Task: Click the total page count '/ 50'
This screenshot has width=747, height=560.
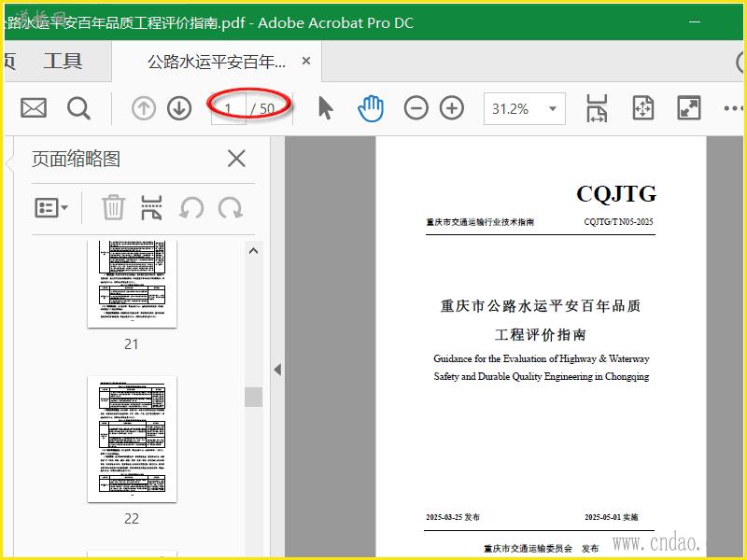Action: [263, 109]
